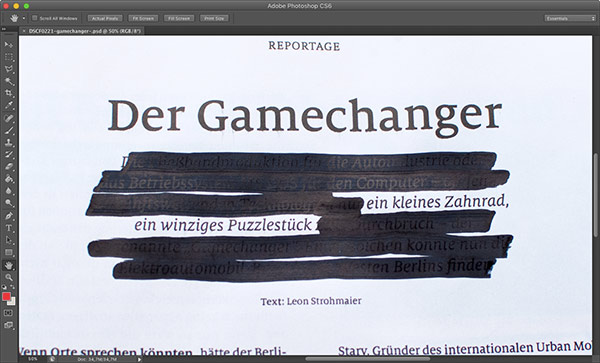Image resolution: width=600 pixels, height=363 pixels.
Task: Click the Print Size button
Action: (214, 18)
